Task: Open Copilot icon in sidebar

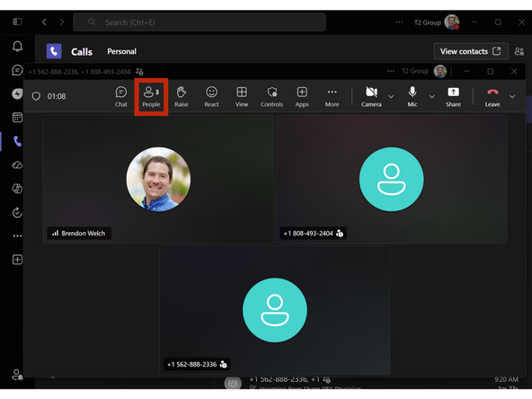Action: (x=17, y=189)
